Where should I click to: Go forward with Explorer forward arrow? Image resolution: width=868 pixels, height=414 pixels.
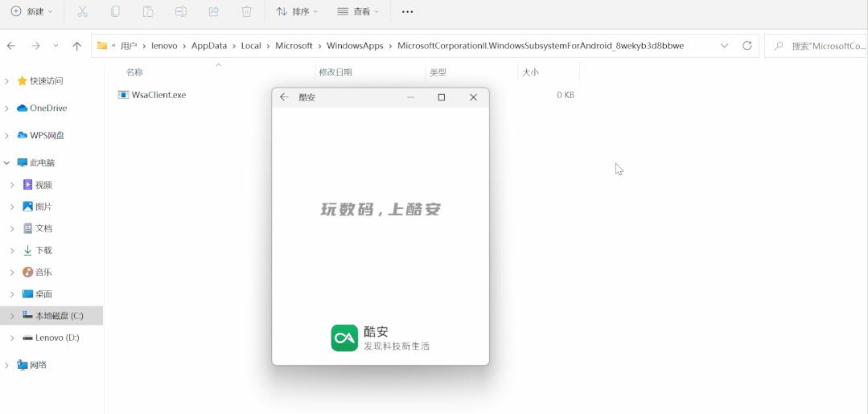[36, 46]
